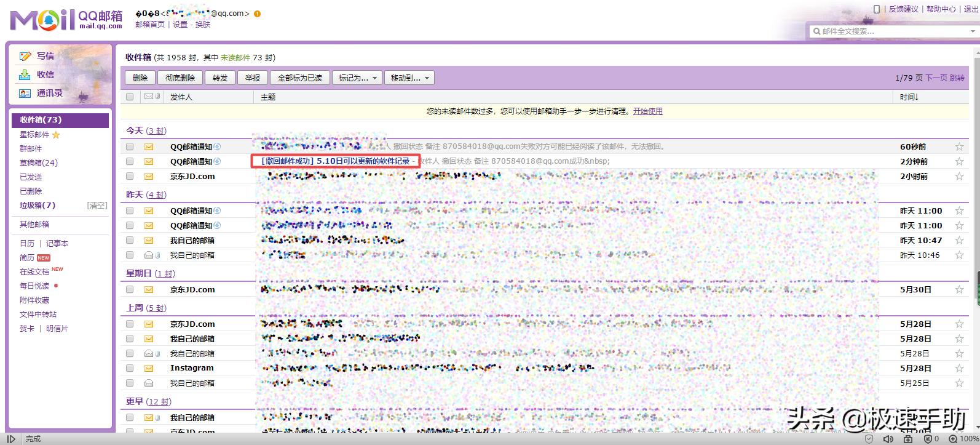This screenshot has width=980, height=445.
Task: Open the 撤回邮件成功 5.10日 email subject
Action: point(336,161)
